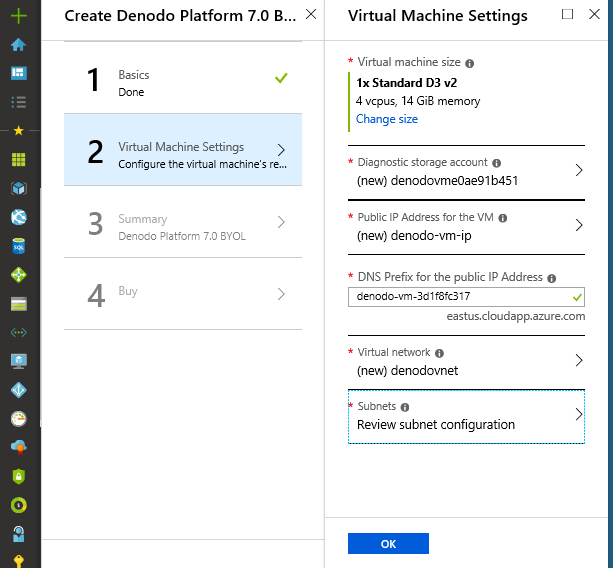Click Change size link
Image resolution: width=613 pixels, height=568 pixels.
pos(387,119)
